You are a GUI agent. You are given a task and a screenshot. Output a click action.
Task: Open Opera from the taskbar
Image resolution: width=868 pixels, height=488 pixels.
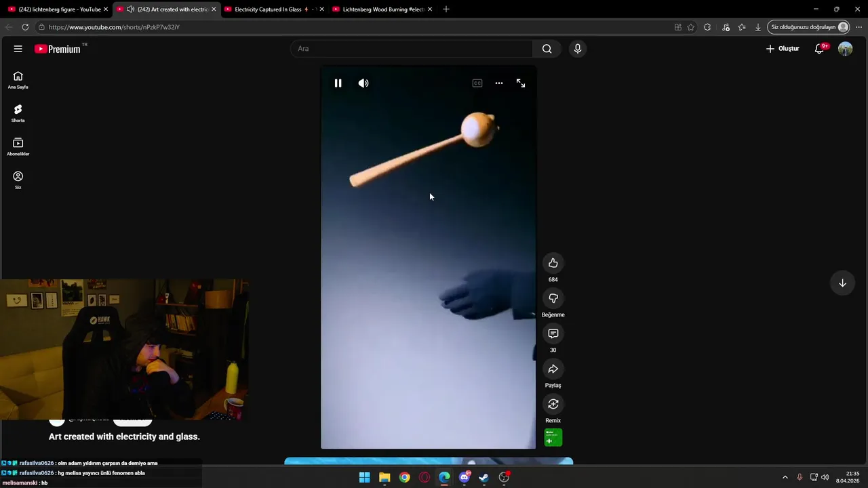tap(425, 477)
